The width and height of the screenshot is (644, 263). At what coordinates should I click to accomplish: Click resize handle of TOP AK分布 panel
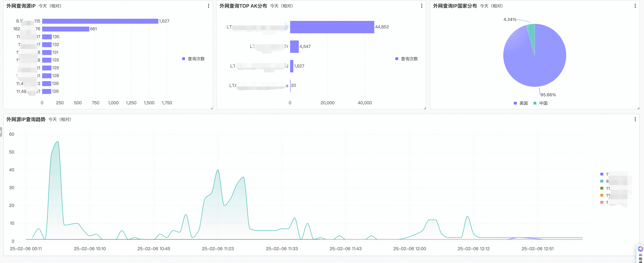click(425, 108)
